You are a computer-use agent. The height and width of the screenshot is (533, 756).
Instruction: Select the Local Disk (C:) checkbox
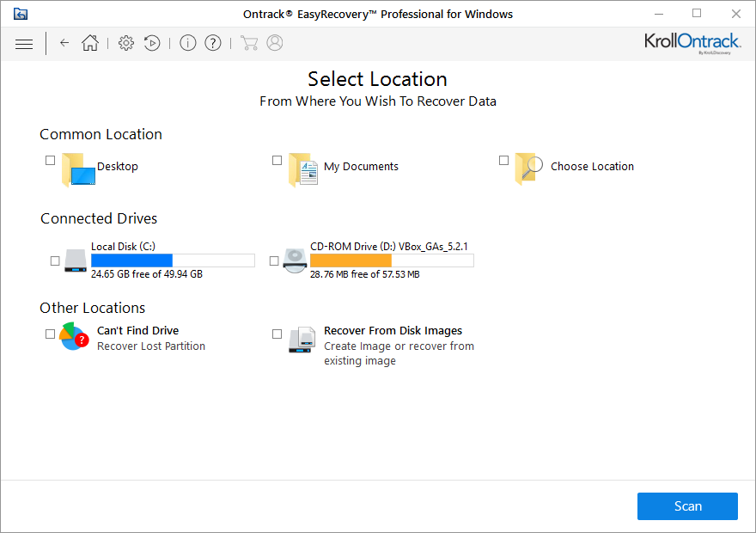(55, 260)
